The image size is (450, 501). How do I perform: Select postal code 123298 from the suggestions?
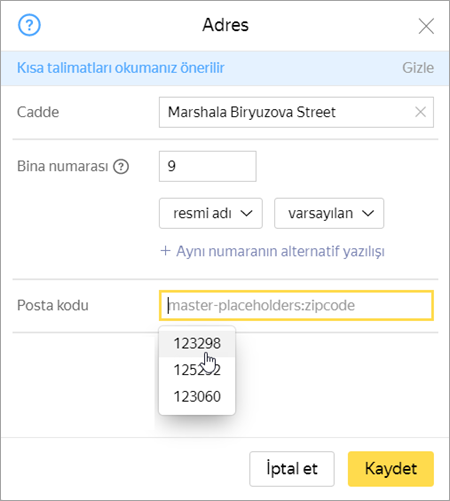[x=197, y=344]
